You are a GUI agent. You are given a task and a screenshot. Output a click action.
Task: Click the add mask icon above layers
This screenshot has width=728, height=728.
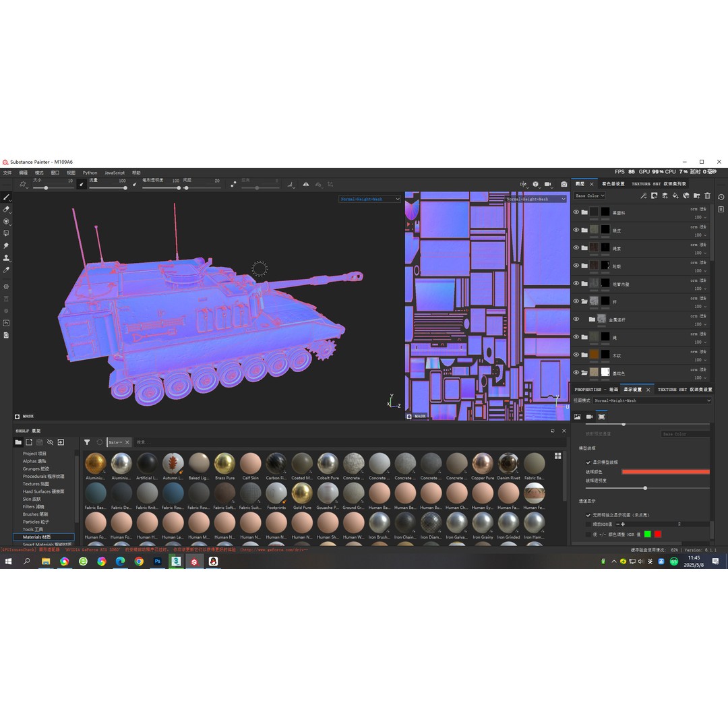click(x=654, y=196)
